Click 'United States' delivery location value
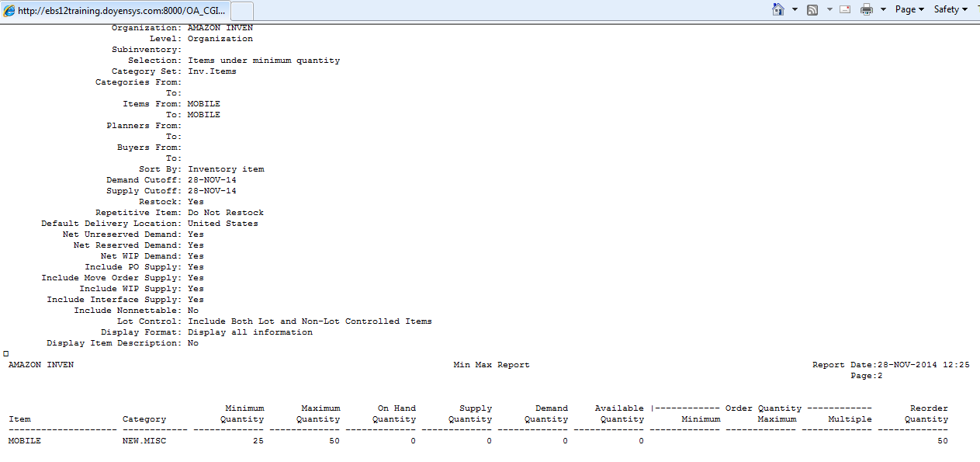The height and width of the screenshot is (462, 980). pos(223,224)
